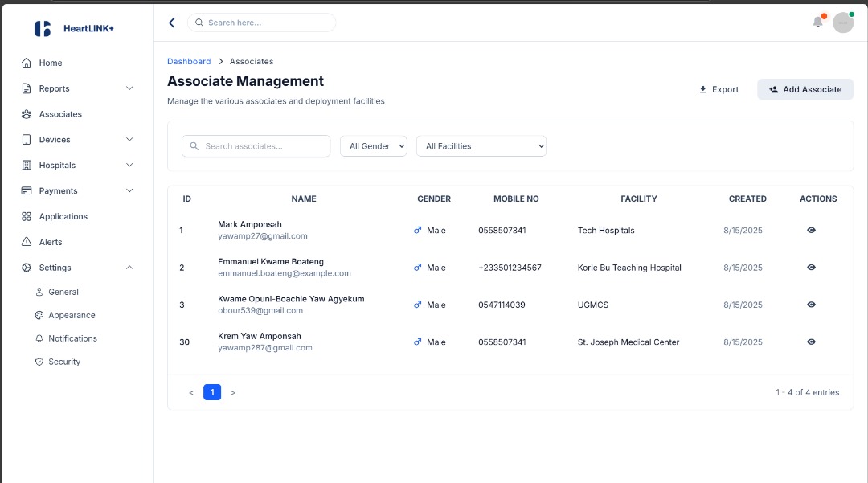Open the All Facilities dropdown

pos(481,146)
